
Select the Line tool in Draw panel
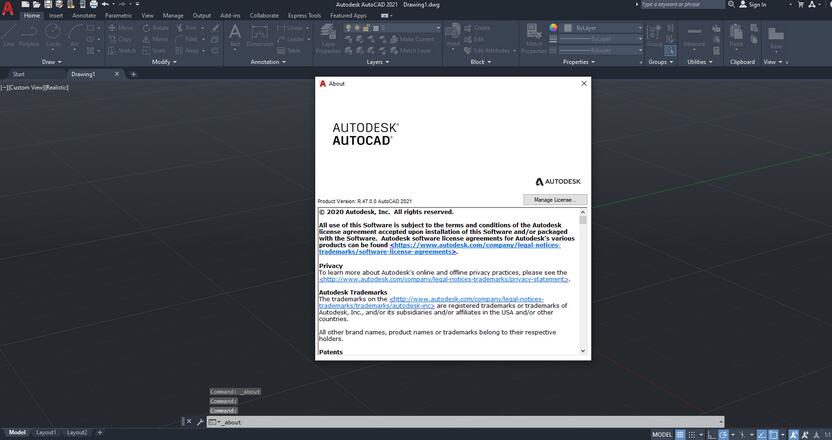8,36
